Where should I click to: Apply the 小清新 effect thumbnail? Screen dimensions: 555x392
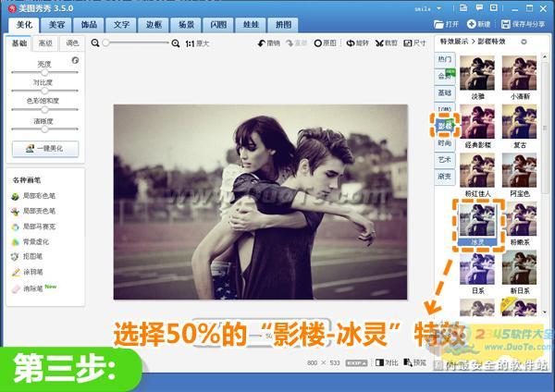(519, 73)
